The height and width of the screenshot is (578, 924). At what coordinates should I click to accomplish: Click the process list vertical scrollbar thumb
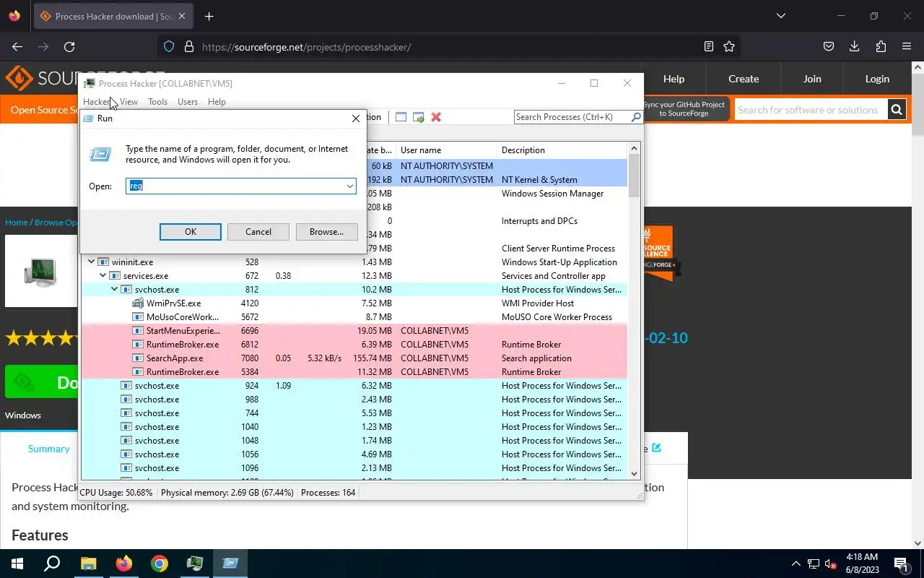pos(635,176)
